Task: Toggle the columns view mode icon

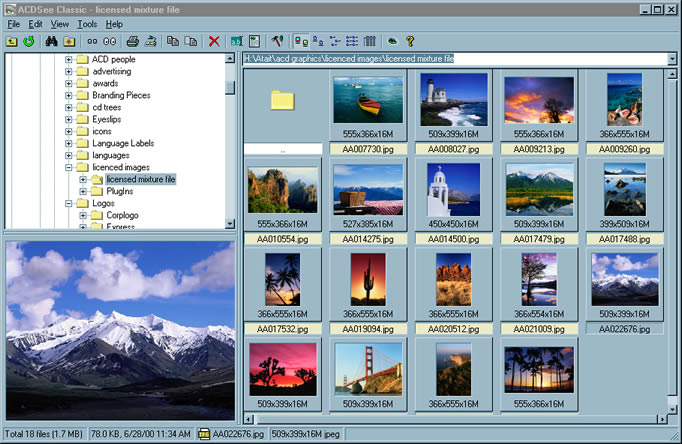Action: click(369, 41)
